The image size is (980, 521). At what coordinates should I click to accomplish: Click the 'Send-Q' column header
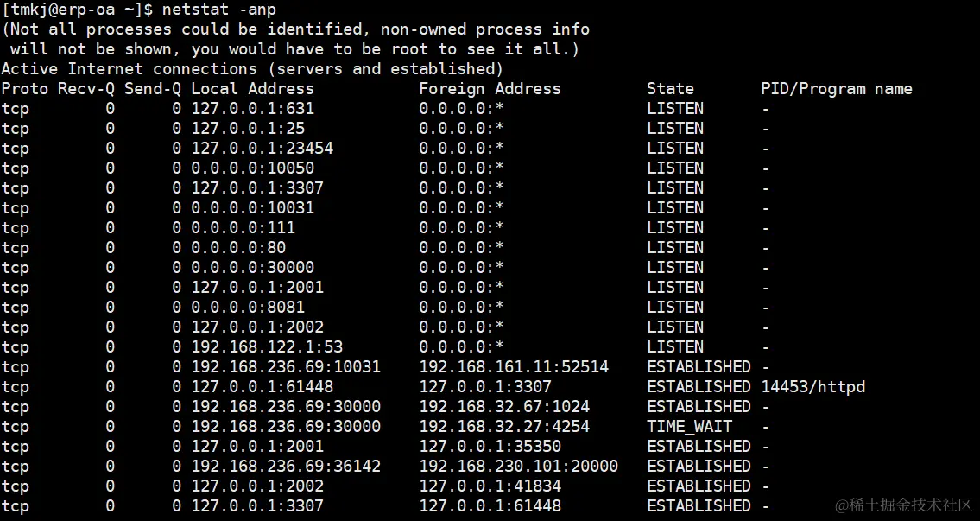(153, 89)
